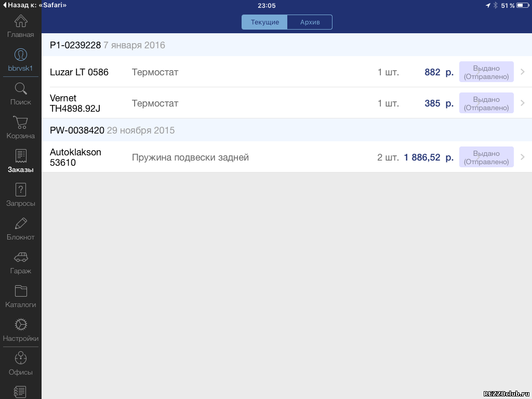Viewport: 532px width, 399px height.
Task: Switch to the Архив tab
Action: [310, 22]
